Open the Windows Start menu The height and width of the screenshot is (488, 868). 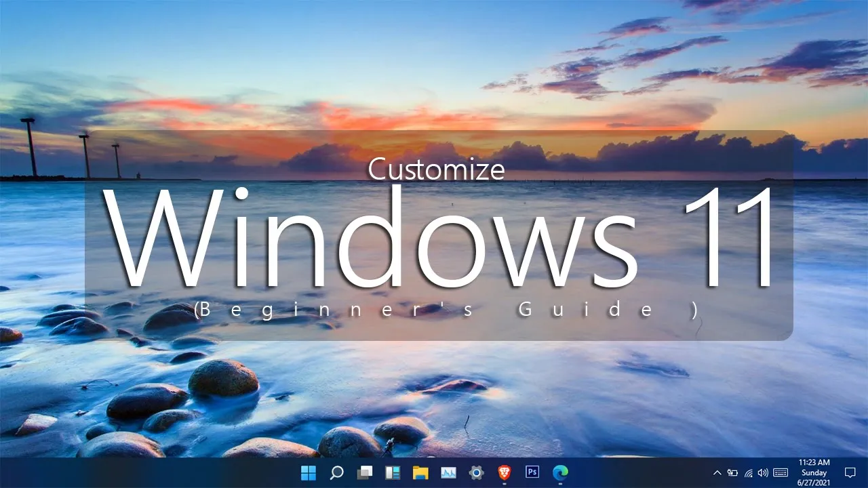click(x=309, y=472)
